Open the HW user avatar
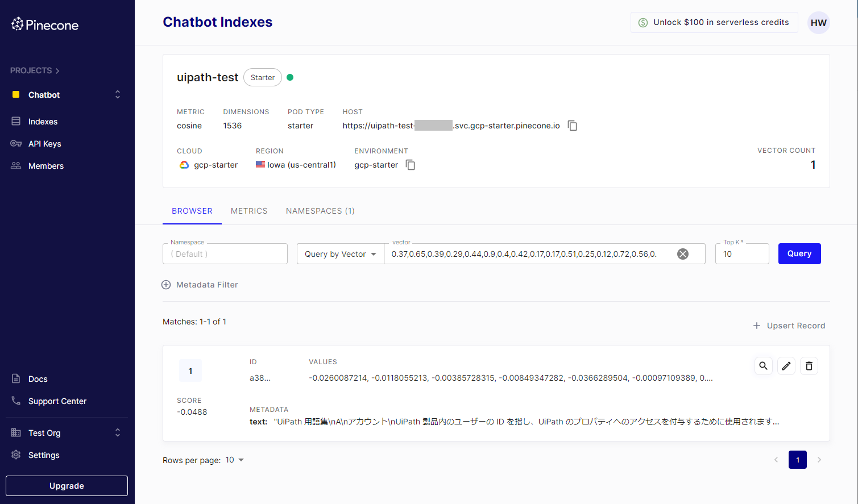 point(819,23)
